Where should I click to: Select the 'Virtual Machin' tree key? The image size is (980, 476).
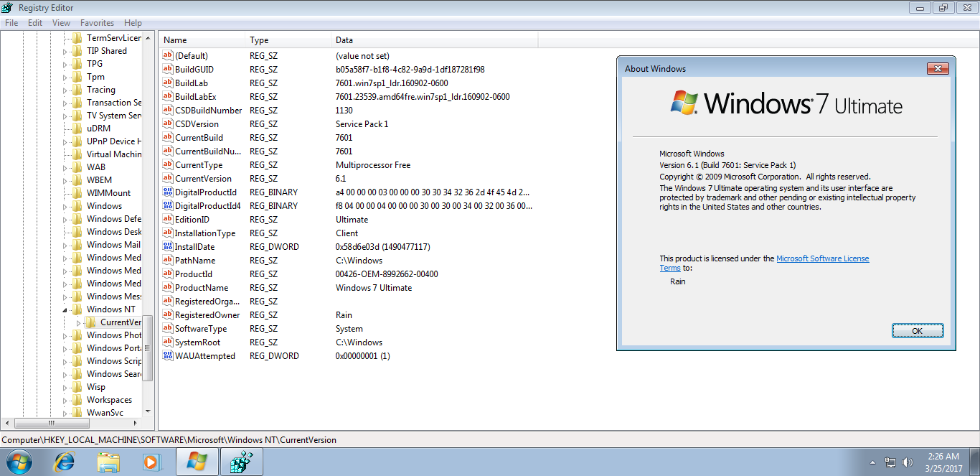113,154
